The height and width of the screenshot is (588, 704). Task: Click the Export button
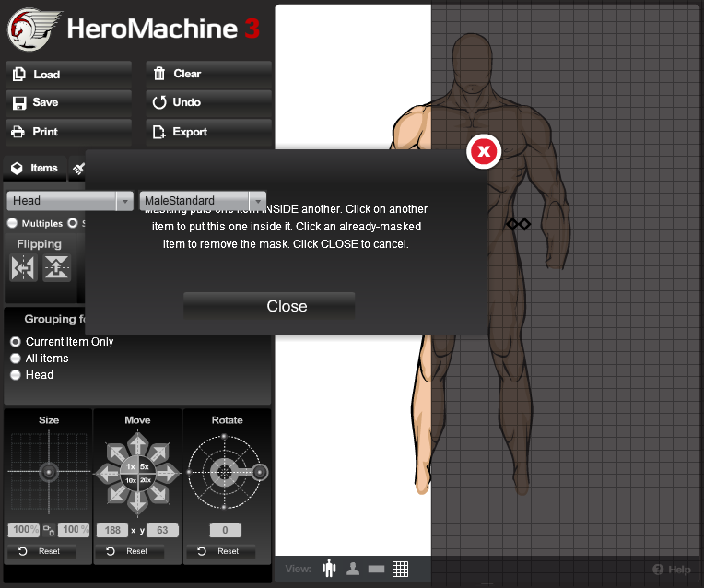click(x=209, y=132)
